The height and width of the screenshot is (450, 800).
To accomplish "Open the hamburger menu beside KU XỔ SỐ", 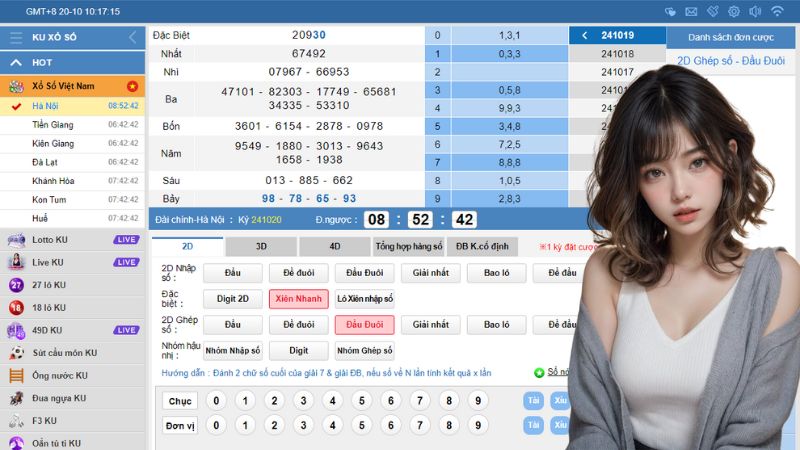I will (15, 37).
